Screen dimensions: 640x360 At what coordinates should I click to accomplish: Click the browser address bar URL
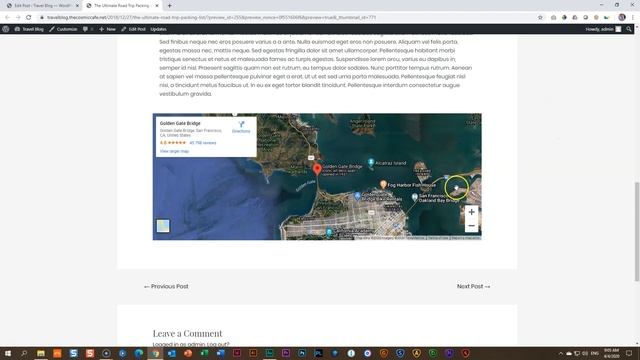click(x=211, y=18)
